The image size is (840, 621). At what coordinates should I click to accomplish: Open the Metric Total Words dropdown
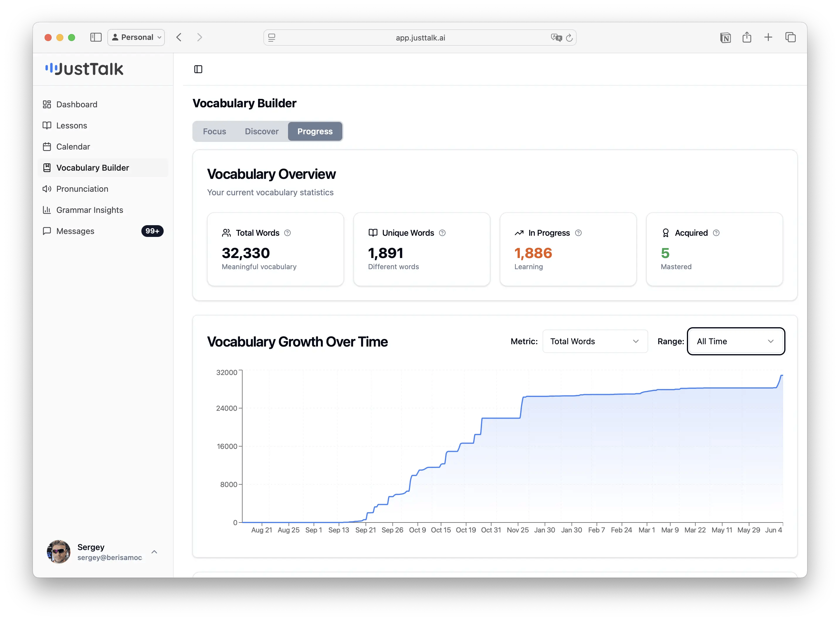pos(595,341)
